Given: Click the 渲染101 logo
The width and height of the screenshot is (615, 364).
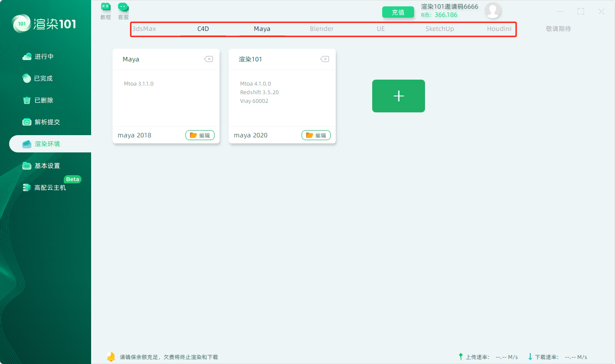Looking at the screenshot, I should pos(45,23).
